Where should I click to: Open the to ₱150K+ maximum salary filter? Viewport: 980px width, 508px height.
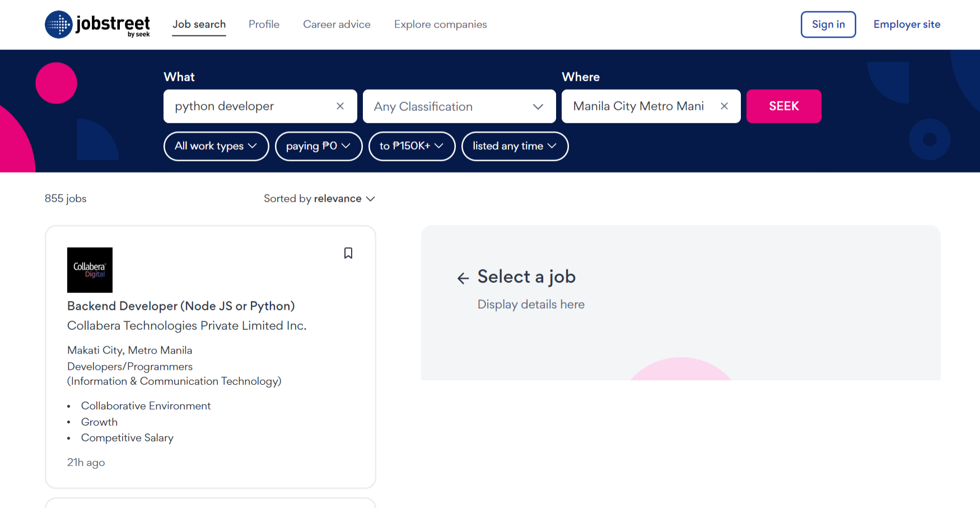(412, 146)
